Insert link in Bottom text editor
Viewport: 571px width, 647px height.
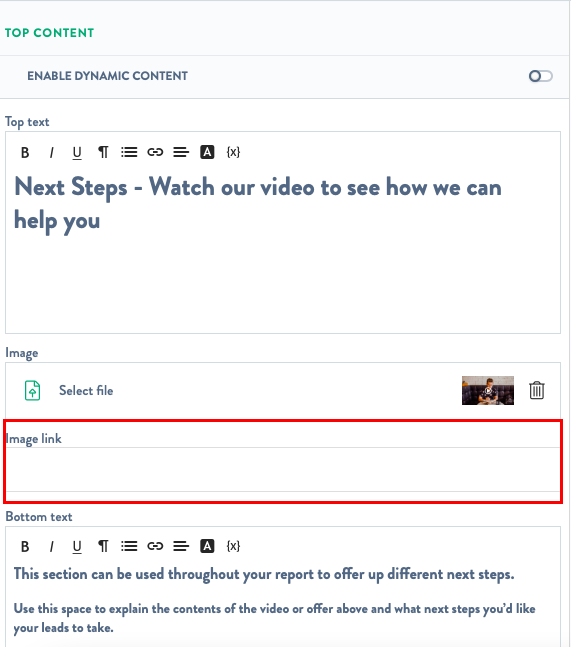(x=155, y=546)
